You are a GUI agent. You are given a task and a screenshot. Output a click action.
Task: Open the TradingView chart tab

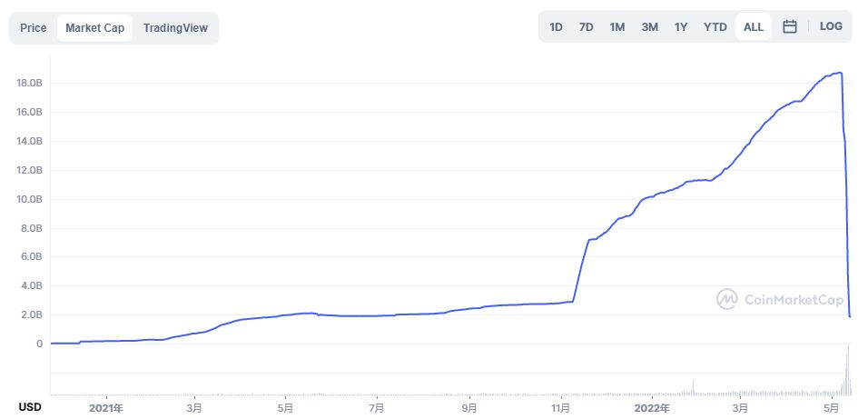pyautogui.click(x=175, y=28)
